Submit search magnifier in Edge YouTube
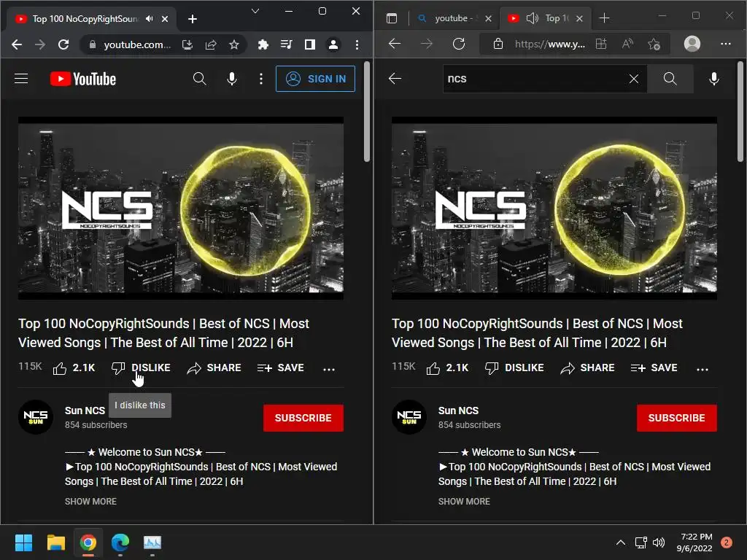The width and height of the screenshot is (747, 560). point(670,79)
